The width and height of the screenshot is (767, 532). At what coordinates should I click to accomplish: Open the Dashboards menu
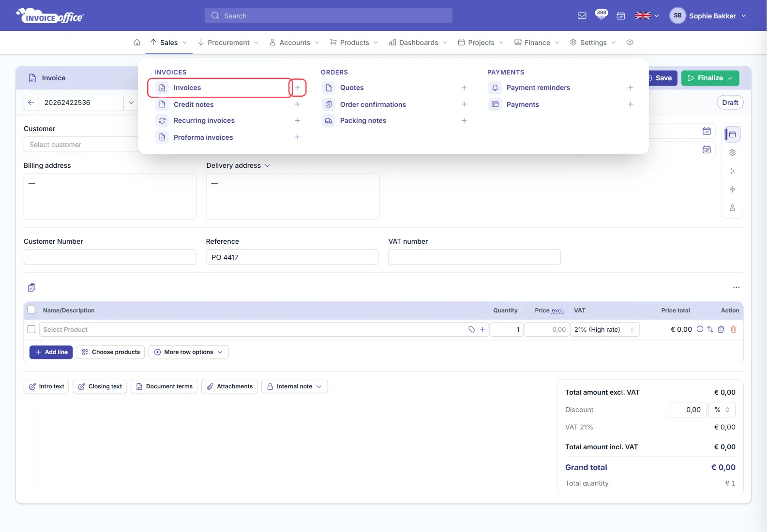coord(418,43)
